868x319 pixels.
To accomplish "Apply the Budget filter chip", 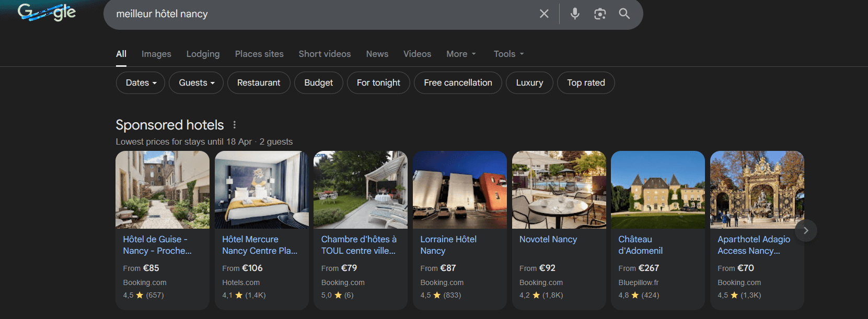I will pos(319,82).
